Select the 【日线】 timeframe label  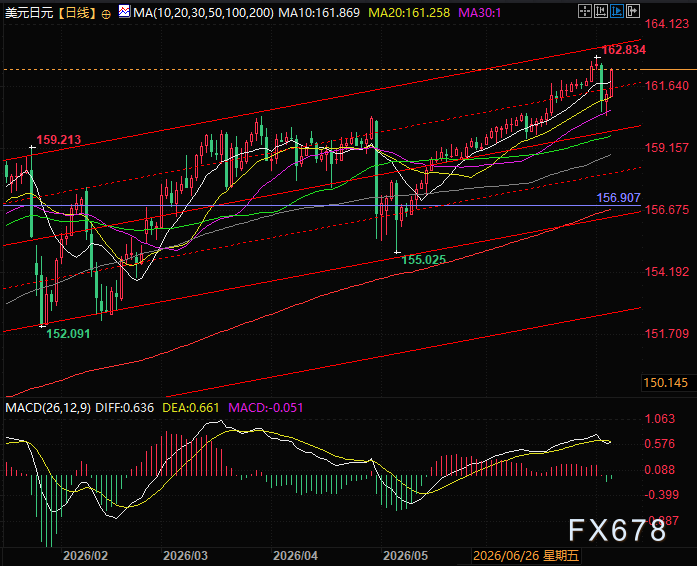tap(76, 12)
